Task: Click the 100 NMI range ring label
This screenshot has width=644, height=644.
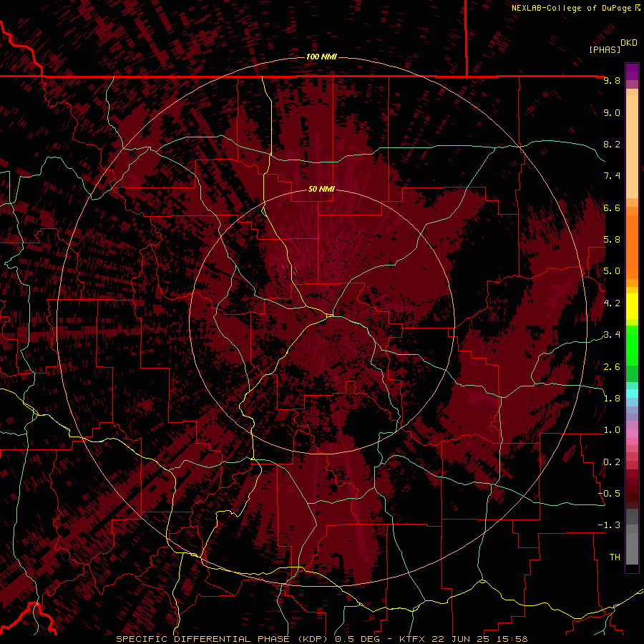Action: point(321,57)
